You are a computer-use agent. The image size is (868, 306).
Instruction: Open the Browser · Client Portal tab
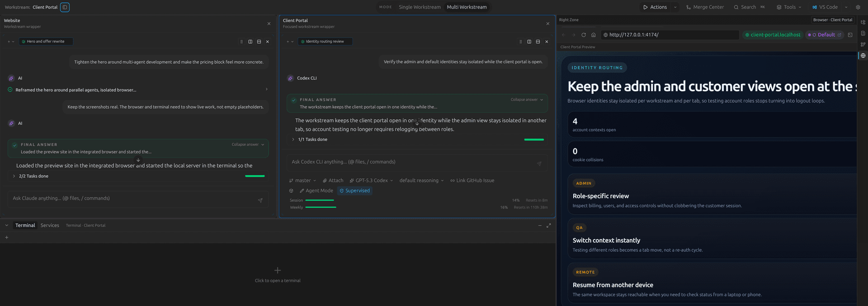pyautogui.click(x=833, y=20)
